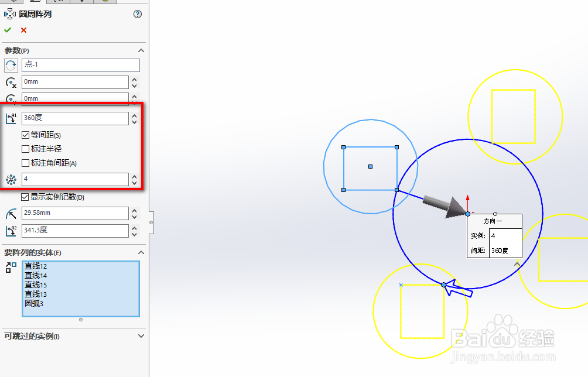The image size is (588, 377).
Task: Collapse the 参数(P) section
Action: pyautogui.click(x=141, y=50)
